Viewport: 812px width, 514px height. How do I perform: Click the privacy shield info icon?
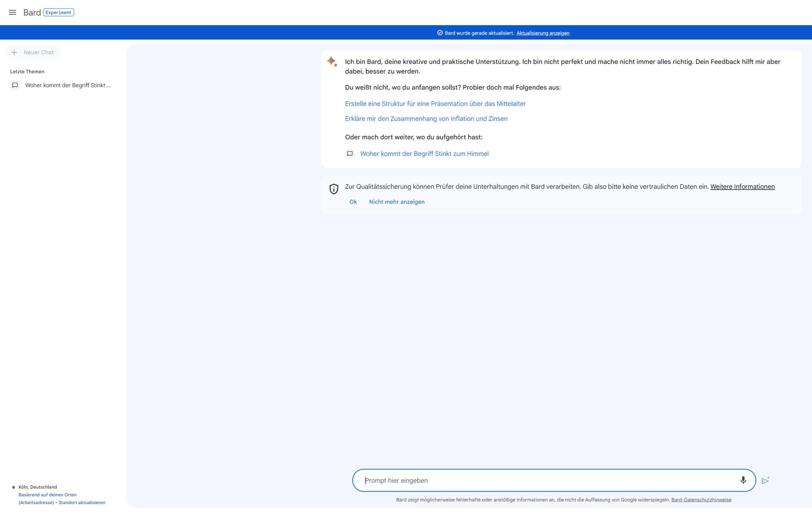[x=333, y=189]
